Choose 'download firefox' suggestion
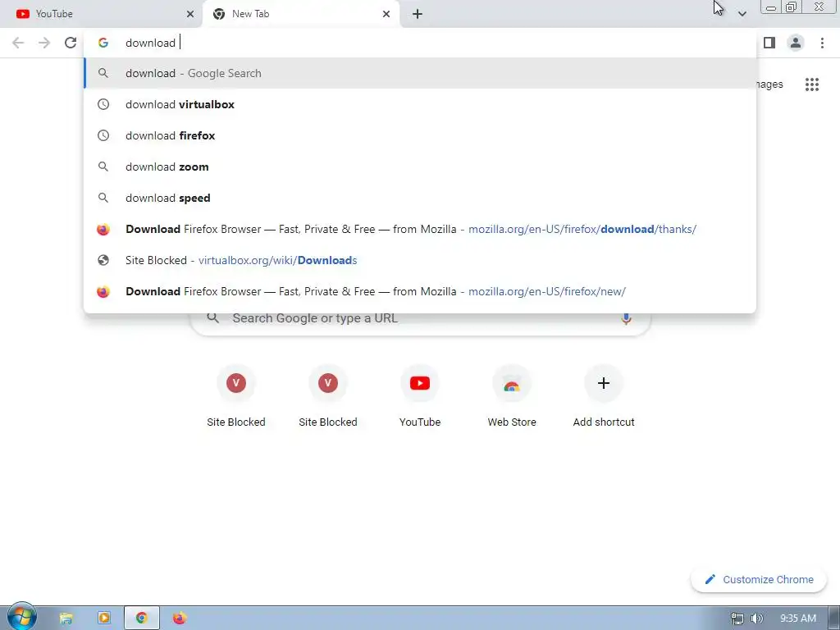This screenshot has width=840, height=630. (420, 135)
